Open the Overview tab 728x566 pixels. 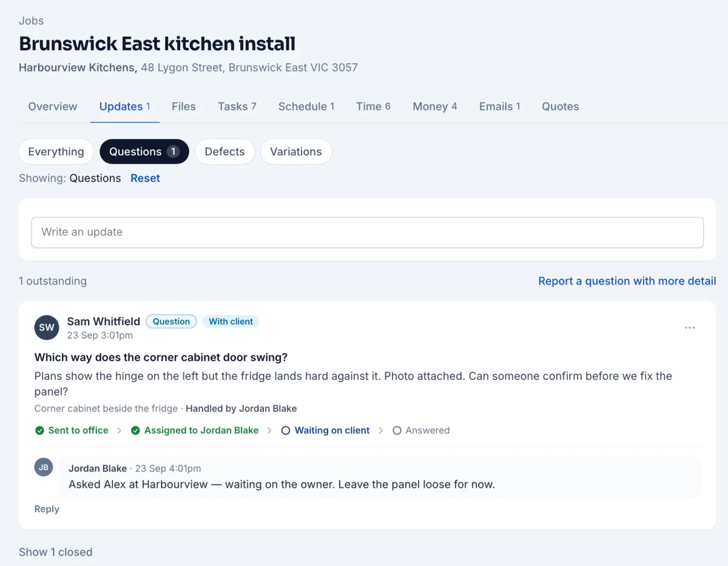click(53, 106)
